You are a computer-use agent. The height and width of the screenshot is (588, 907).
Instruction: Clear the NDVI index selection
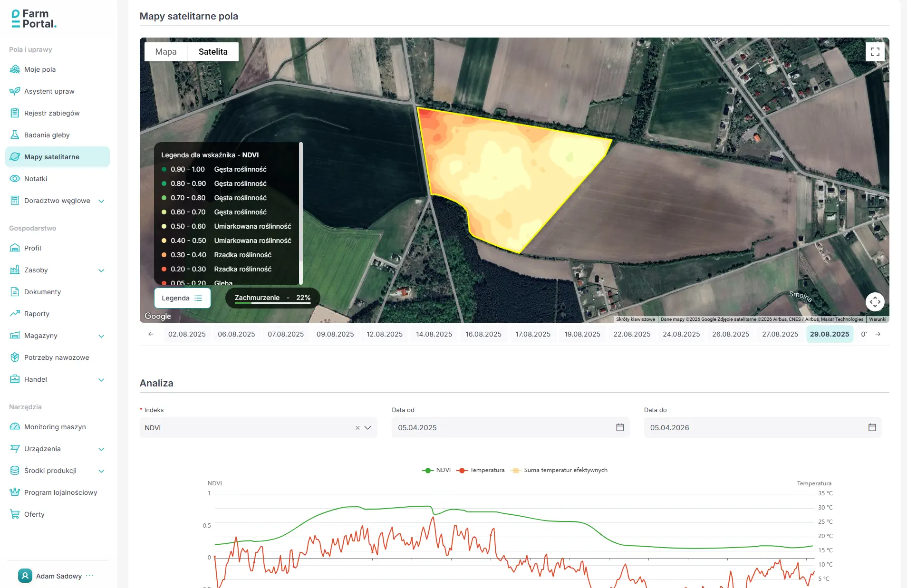[x=357, y=428]
